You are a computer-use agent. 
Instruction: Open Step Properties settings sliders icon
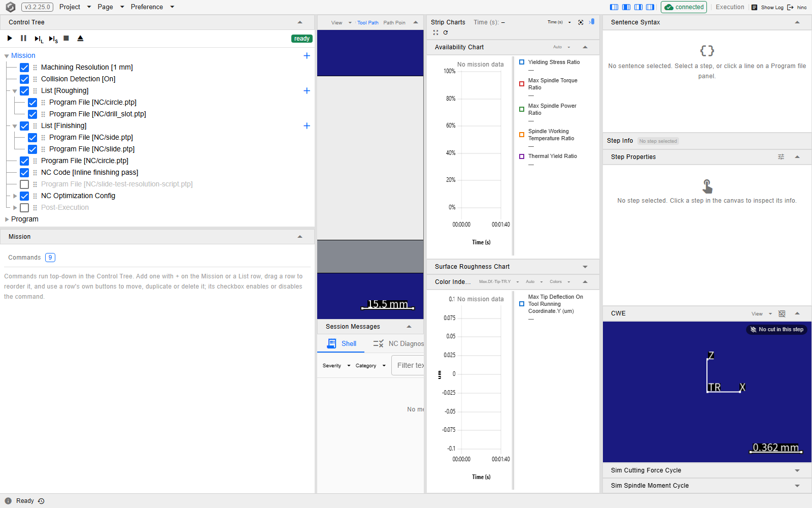coord(781,157)
